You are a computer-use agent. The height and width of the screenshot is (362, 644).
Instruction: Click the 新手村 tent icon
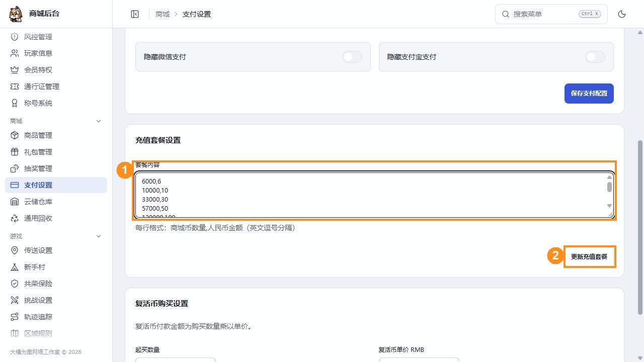pos(15,267)
